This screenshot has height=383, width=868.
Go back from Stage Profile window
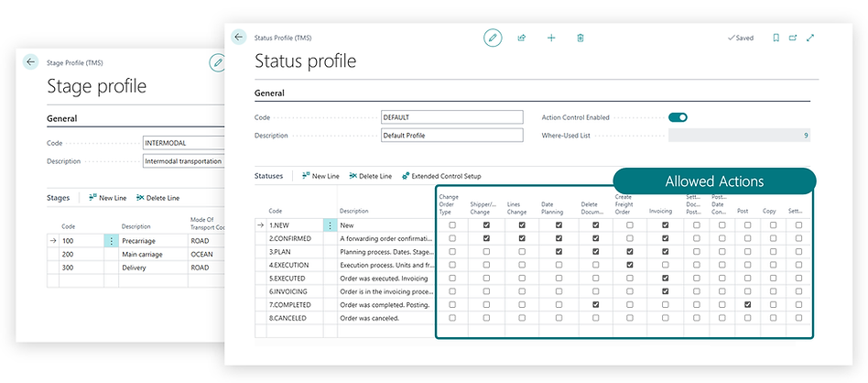[x=30, y=62]
